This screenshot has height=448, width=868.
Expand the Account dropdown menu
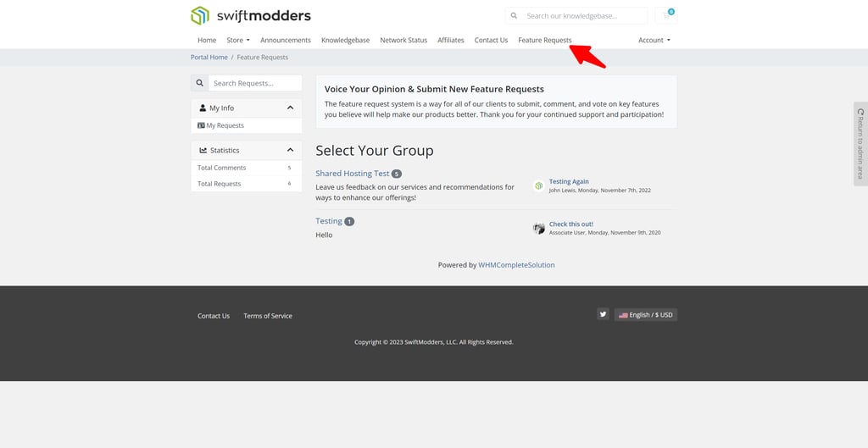click(654, 40)
